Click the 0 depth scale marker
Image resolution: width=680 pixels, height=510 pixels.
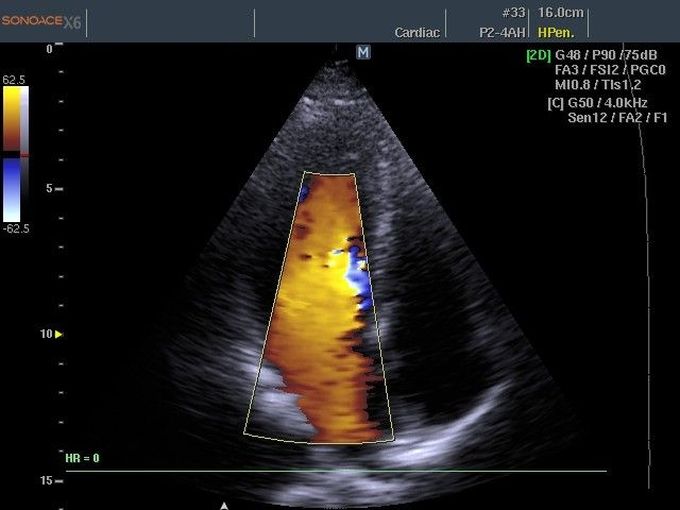click(50, 48)
